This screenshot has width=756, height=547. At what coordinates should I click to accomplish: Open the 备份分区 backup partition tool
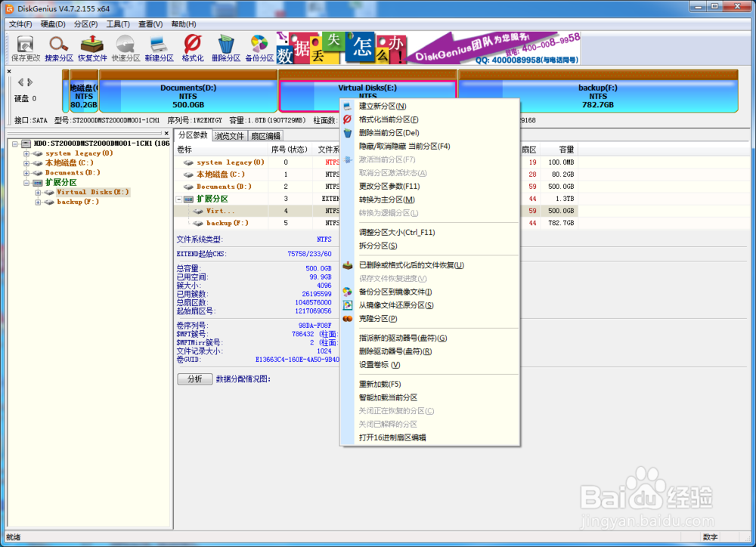click(x=259, y=48)
